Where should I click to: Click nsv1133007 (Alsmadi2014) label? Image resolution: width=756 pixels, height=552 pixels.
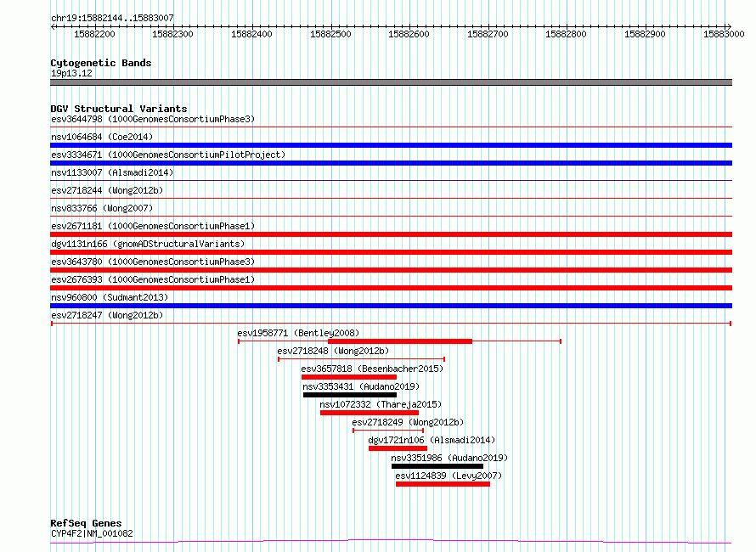(112, 172)
